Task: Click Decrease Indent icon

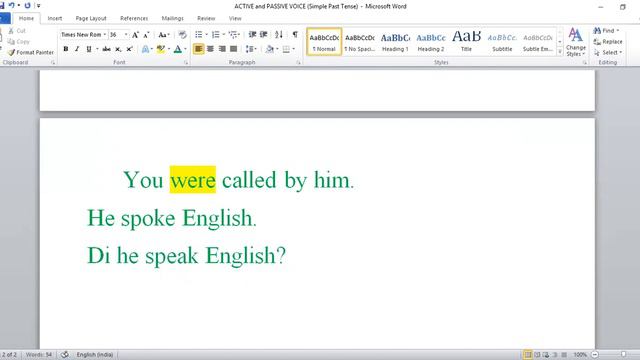Action: [x=253, y=34]
